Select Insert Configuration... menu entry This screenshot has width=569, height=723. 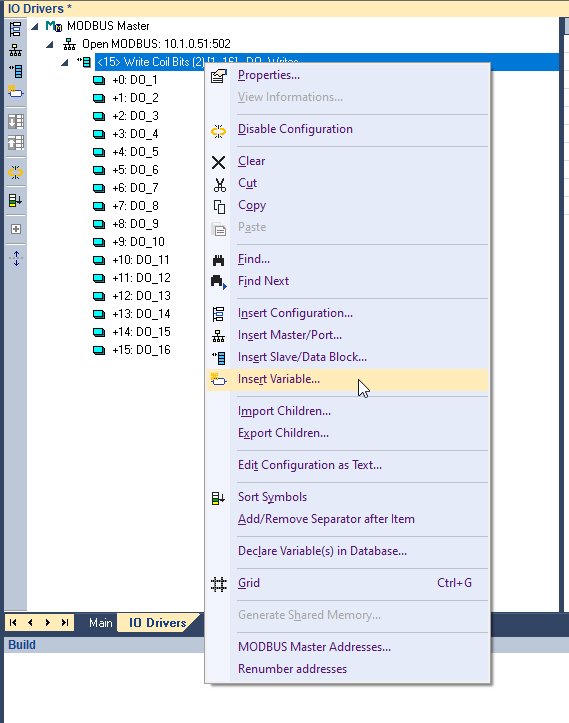295,313
